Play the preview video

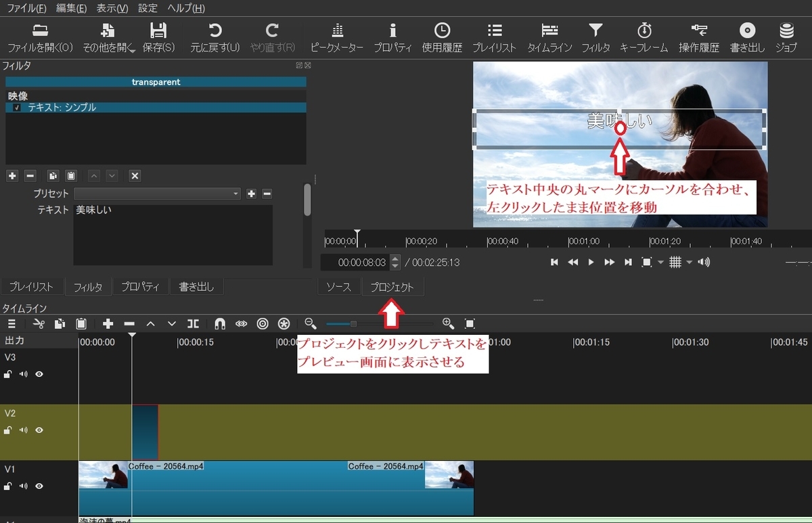pos(591,263)
